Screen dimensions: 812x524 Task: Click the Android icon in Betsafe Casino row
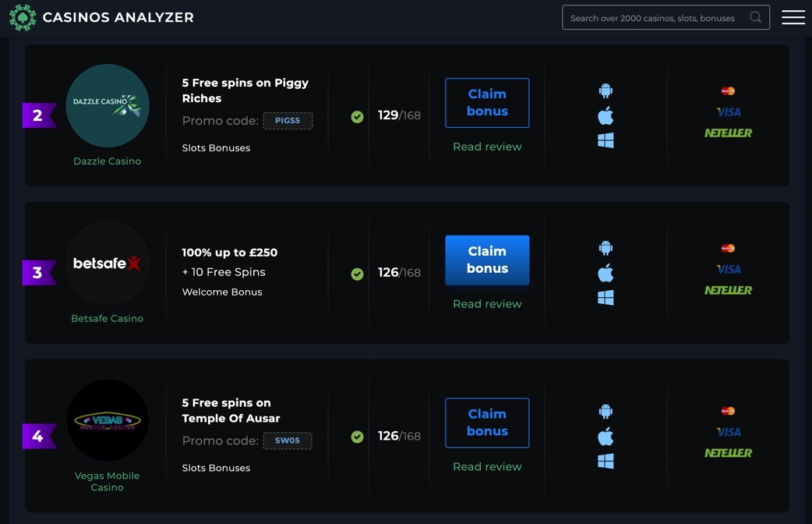tap(605, 248)
